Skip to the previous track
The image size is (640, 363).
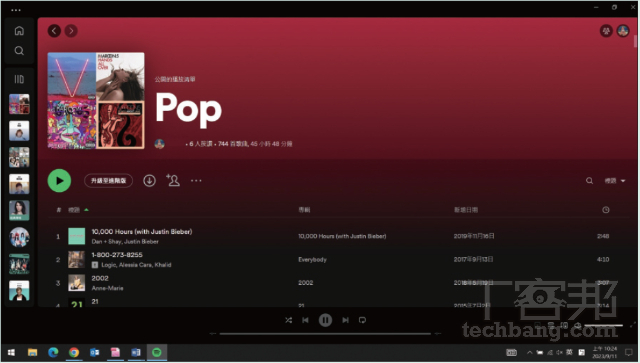click(x=305, y=320)
